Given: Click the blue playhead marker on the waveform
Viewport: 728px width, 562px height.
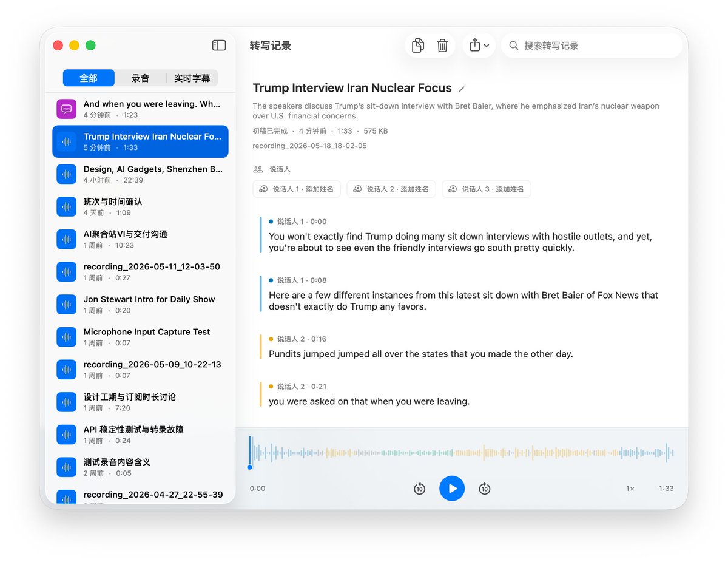Looking at the screenshot, I should pos(250,467).
